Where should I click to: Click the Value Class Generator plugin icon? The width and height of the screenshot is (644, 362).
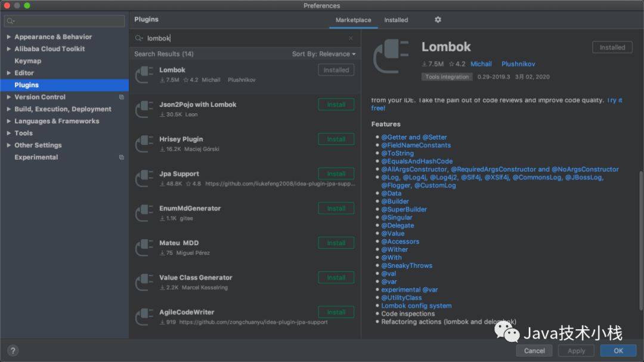(144, 282)
